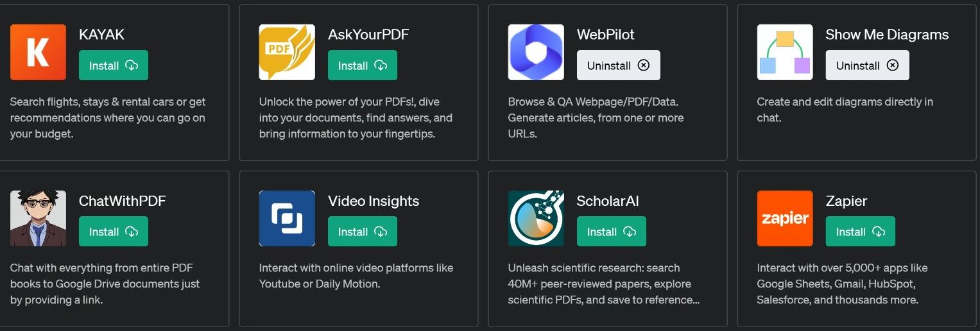Viewport: 980px width, 331px height.
Task: Click the WebPilot description text
Action: [596, 118]
